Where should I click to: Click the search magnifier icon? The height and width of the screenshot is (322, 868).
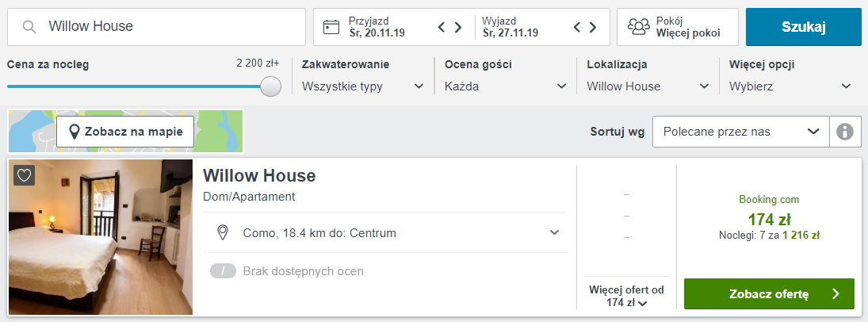(x=29, y=27)
